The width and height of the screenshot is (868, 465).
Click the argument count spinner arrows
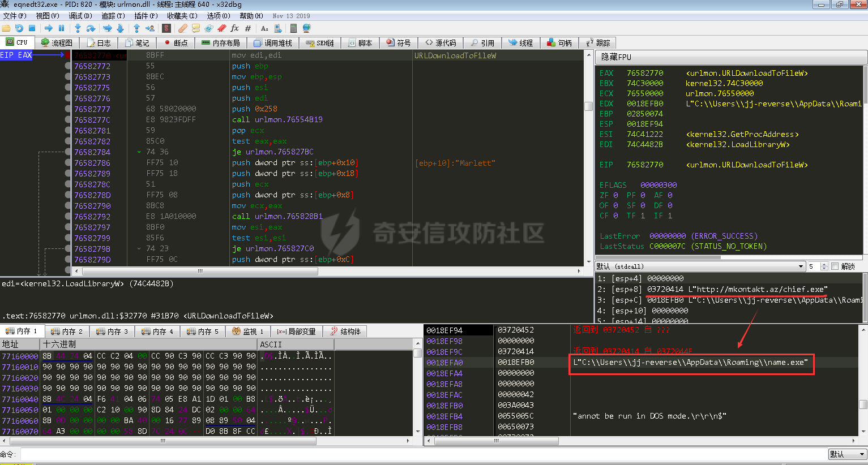point(824,266)
